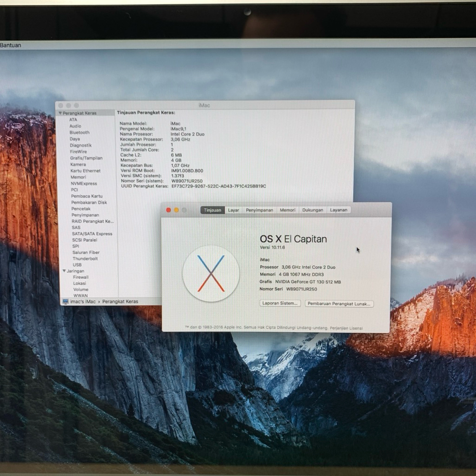The height and width of the screenshot is (476, 476).
Task: Click the Tinjauan Perangkat Keras heading
Action: (x=146, y=112)
